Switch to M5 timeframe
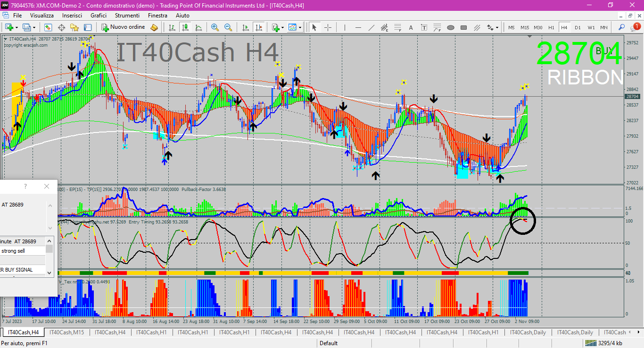 (x=512, y=27)
